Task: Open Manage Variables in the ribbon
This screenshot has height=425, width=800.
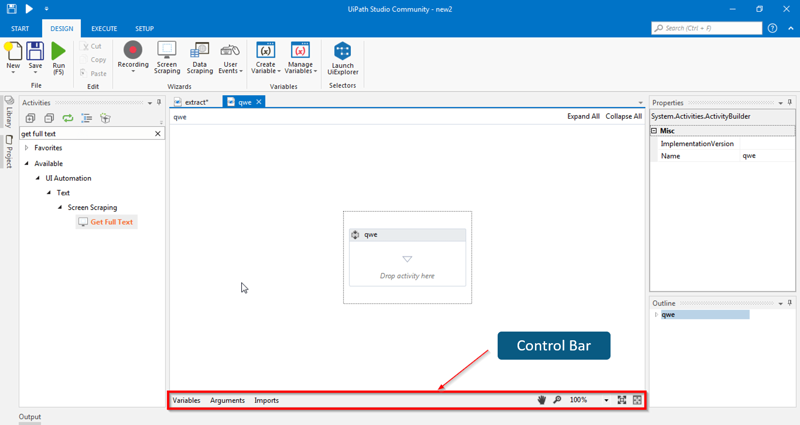Action: pyautogui.click(x=301, y=57)
